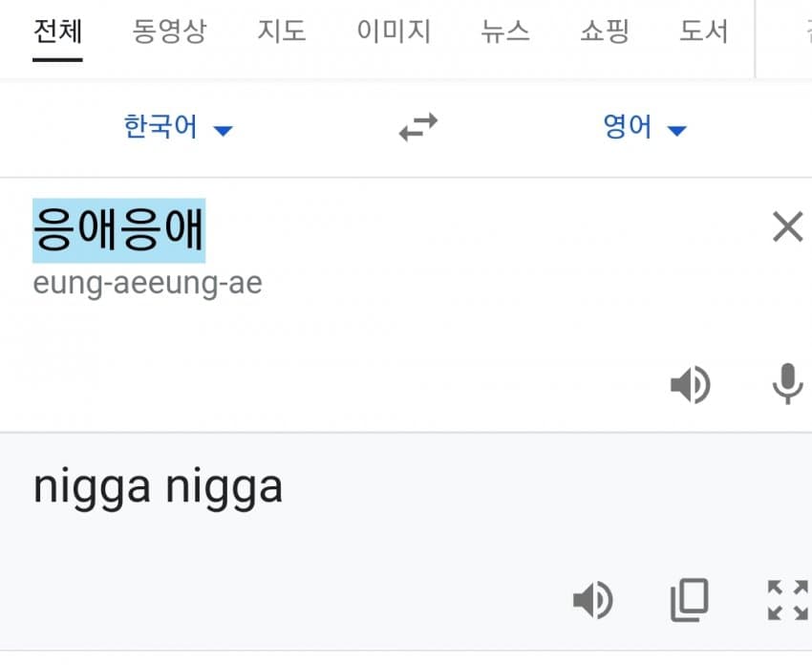The image size is (812, 665).
Task: Clear the Korean input text with X
Action: tap(787, 226)
